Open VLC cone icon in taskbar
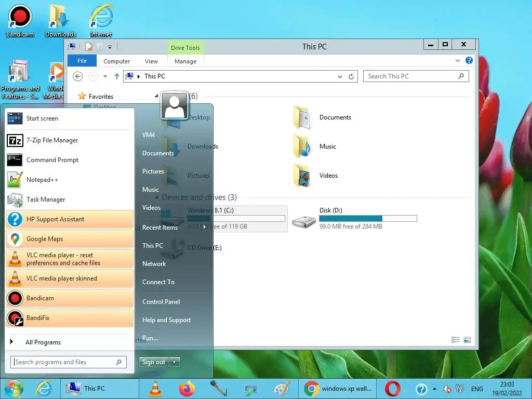 coord(155,389)
